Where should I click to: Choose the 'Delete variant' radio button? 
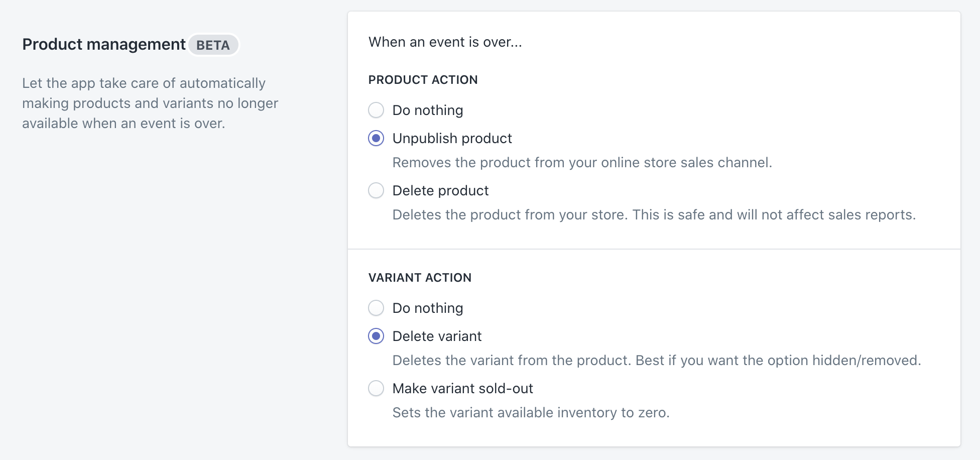[376, 336]
